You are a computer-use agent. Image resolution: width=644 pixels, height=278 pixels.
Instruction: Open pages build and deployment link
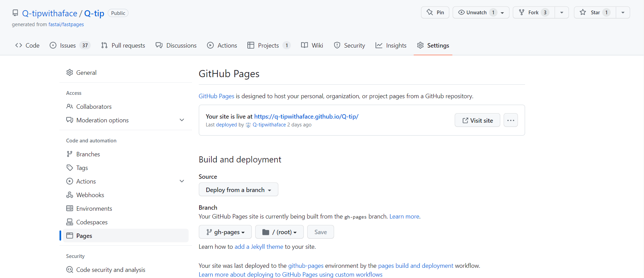click(416, 266)
